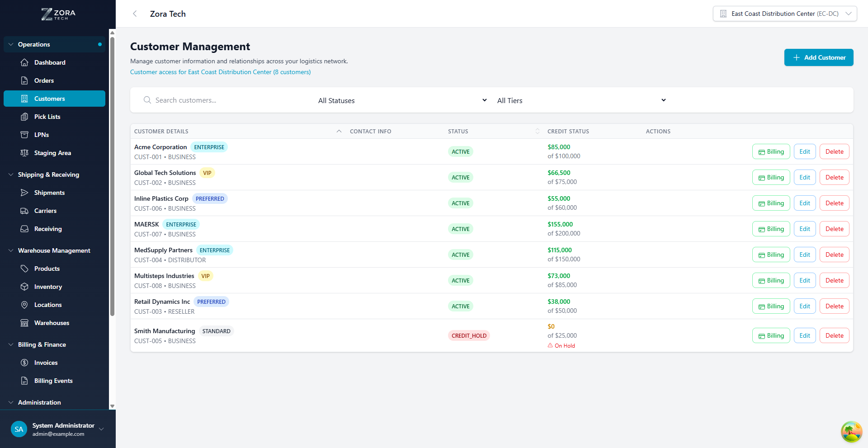Open Pick Lists via its clipboard icon
Screen dimensions: 868x448
pos(25,117)
